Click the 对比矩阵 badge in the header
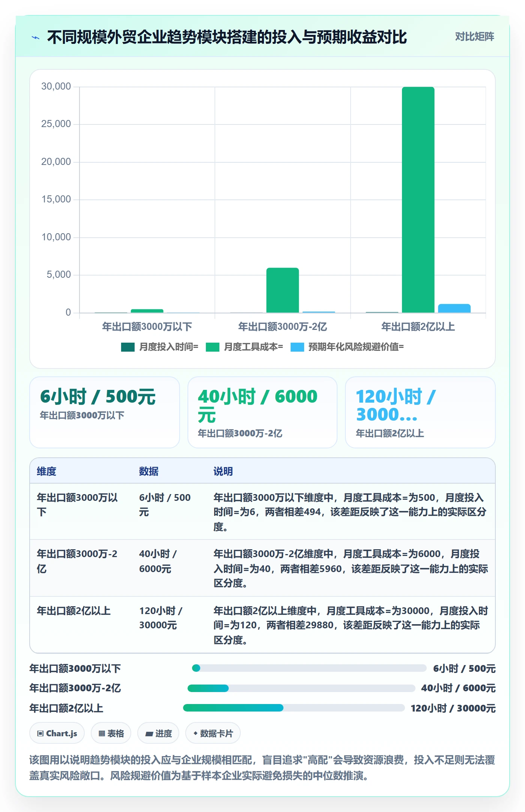 pos(474,37)
